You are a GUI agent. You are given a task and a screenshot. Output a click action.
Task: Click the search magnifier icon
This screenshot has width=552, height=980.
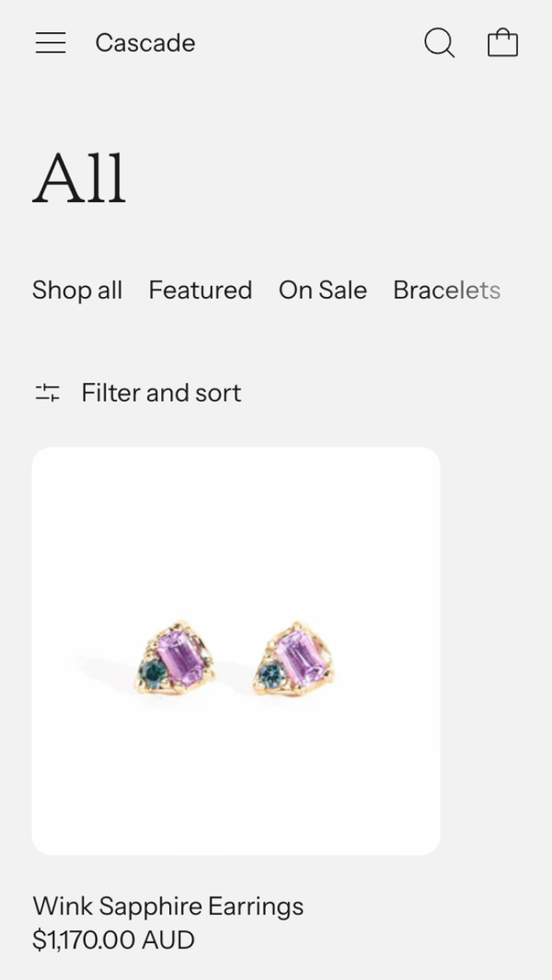[x=440, y=43]
